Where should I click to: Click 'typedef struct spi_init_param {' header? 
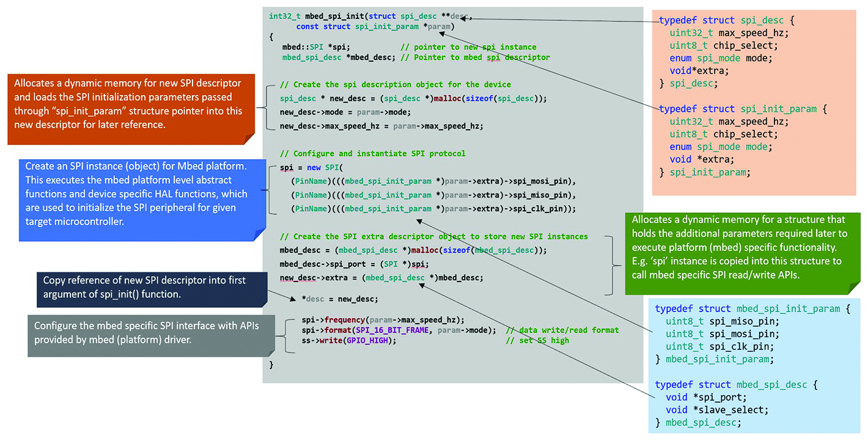click(x=743, y=109)
